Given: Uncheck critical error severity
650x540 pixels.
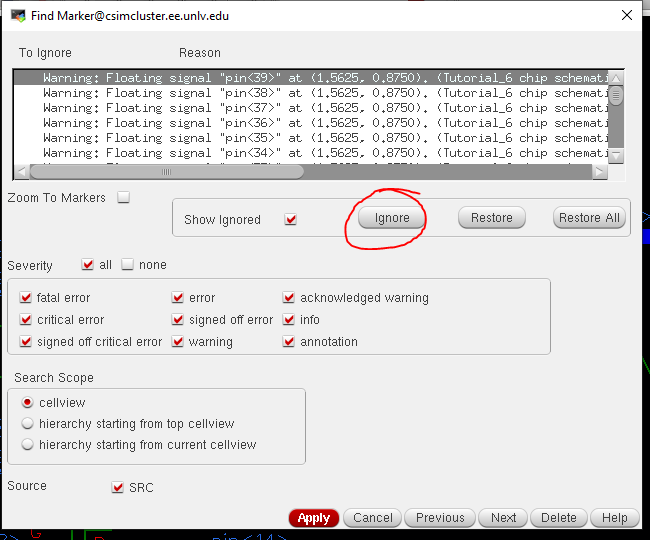Looking at the screenshot, I should [x=26, y=319].
